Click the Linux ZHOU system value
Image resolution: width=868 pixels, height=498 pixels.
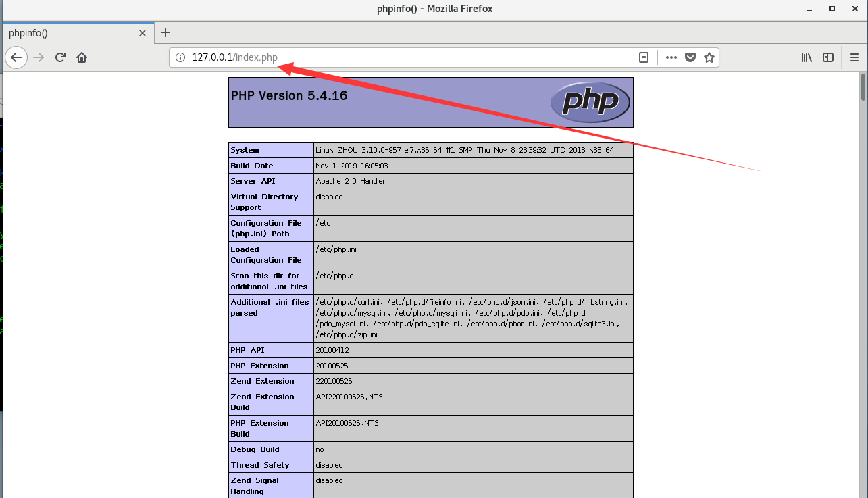click(x=465, y=150)
